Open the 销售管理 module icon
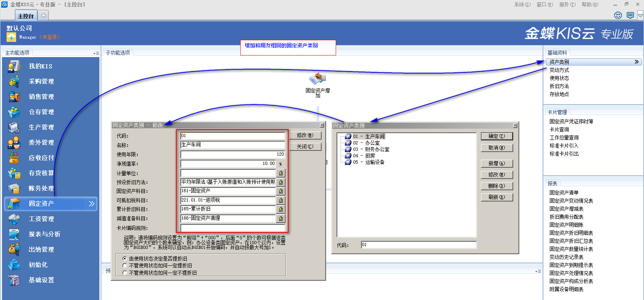The width and height of the screenshot is (644, 300). click(14, 97)
